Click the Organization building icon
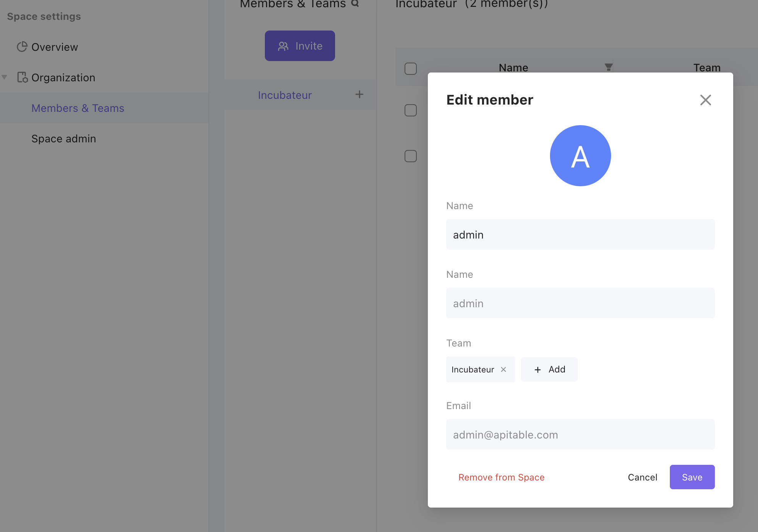Viewport: 758px width, 532px height. pyautogui.click(x=22, y=77)
